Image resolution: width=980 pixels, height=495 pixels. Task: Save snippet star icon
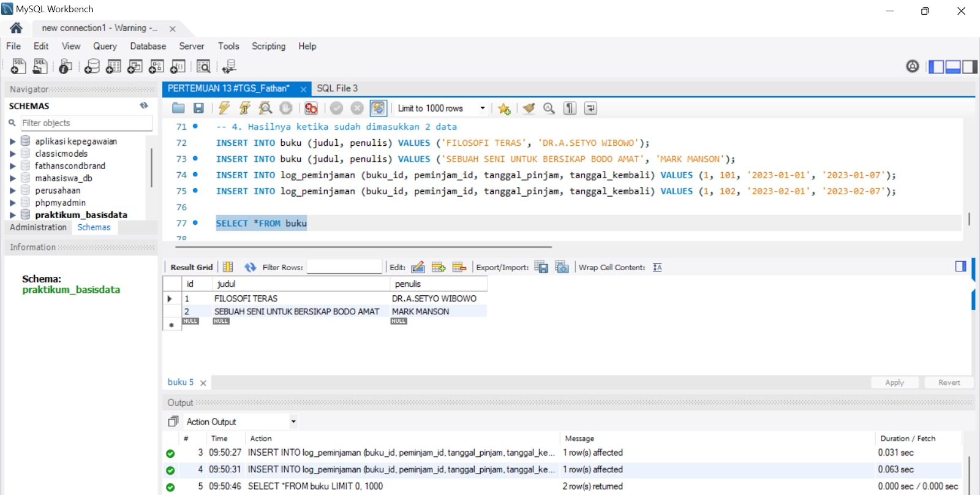pyautogui.click(x=504, y=108)
